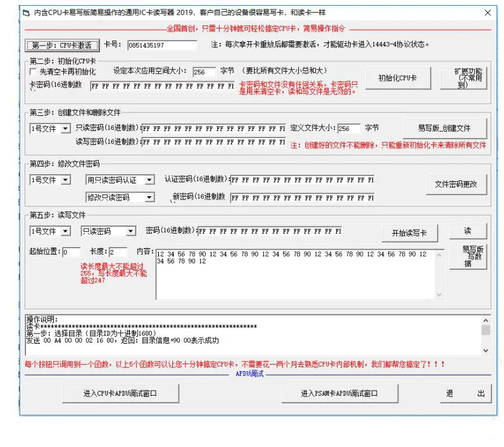Click the 卡号 input field

pos(162,46)
